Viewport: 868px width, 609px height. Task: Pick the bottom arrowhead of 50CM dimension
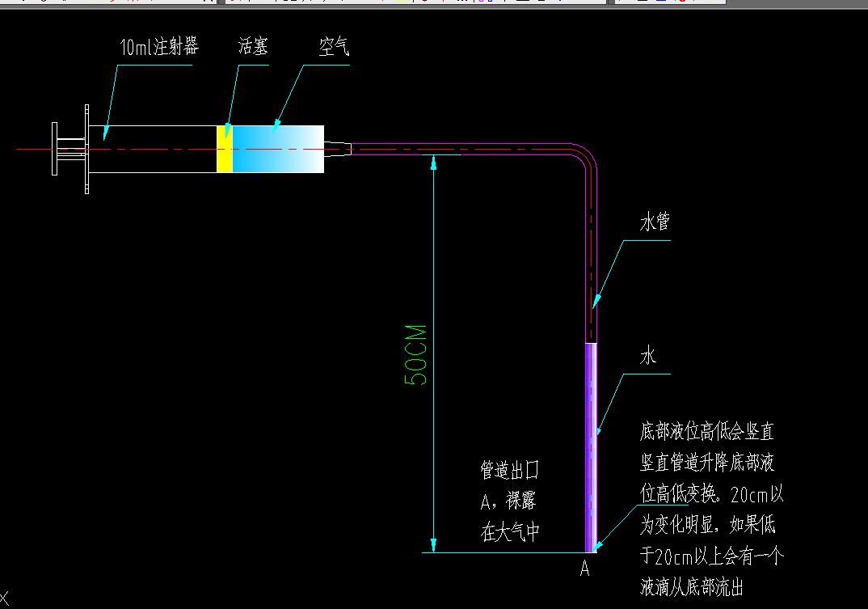[x=434, y=543]
